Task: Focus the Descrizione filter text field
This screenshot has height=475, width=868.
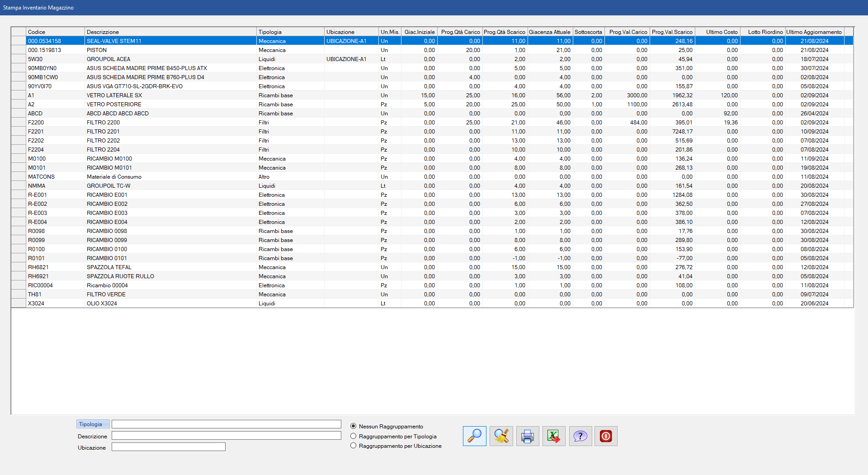Action: (226, 436)
